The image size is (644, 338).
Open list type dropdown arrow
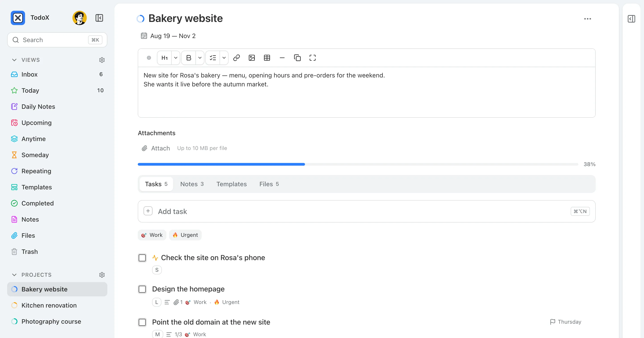224,58
